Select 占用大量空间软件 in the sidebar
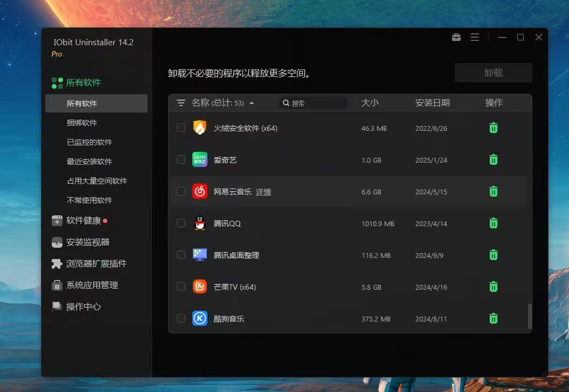This screenshot has width=569, height=392. point(96,180)
